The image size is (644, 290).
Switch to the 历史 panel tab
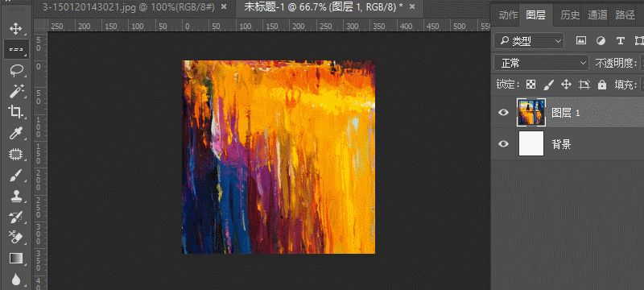570,15
